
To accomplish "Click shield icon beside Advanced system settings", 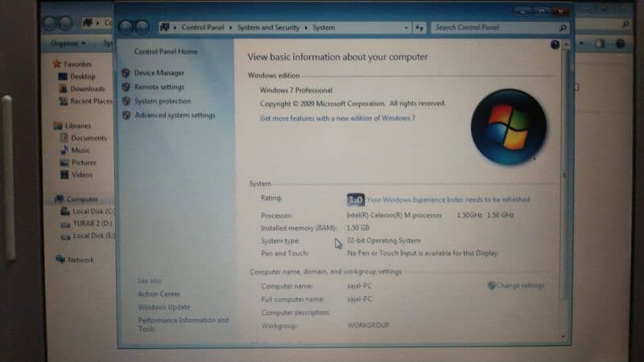I will [x=126, y=115].
